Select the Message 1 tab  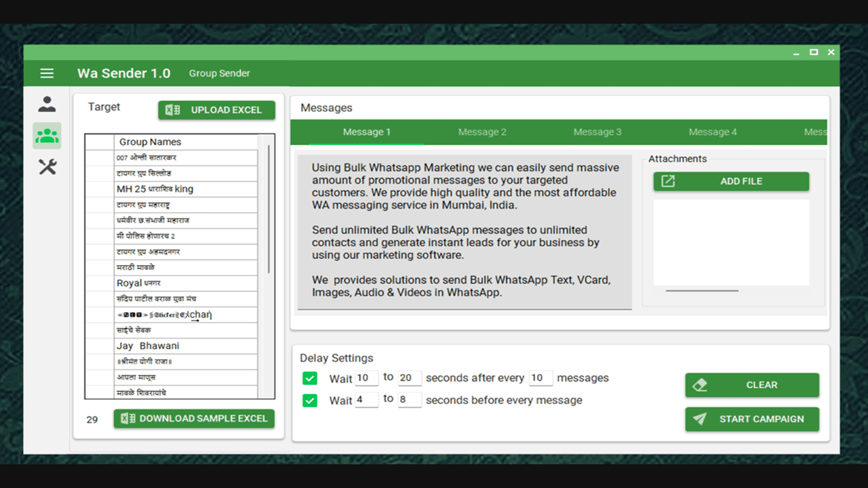(x=367, y=132)
